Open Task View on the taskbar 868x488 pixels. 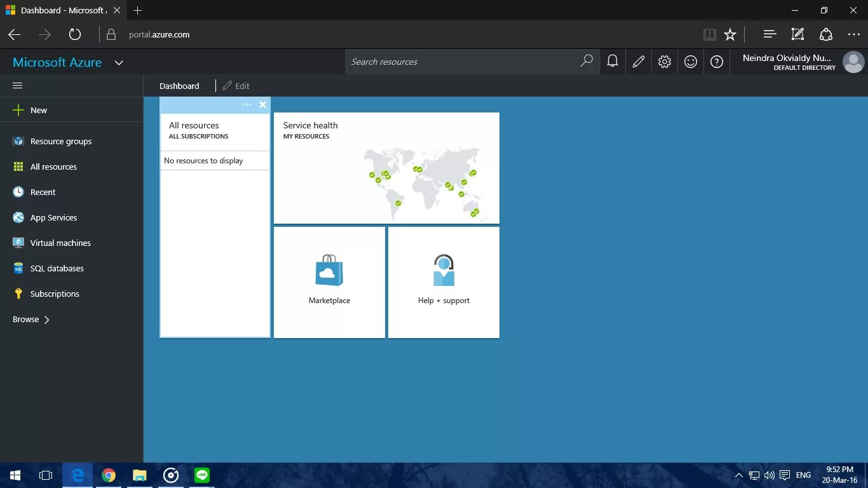click(x=46, y=475)
